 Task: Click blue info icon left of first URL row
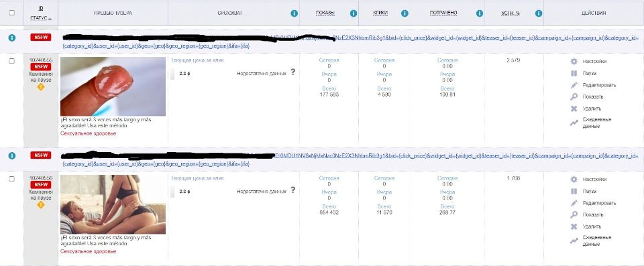12,38
